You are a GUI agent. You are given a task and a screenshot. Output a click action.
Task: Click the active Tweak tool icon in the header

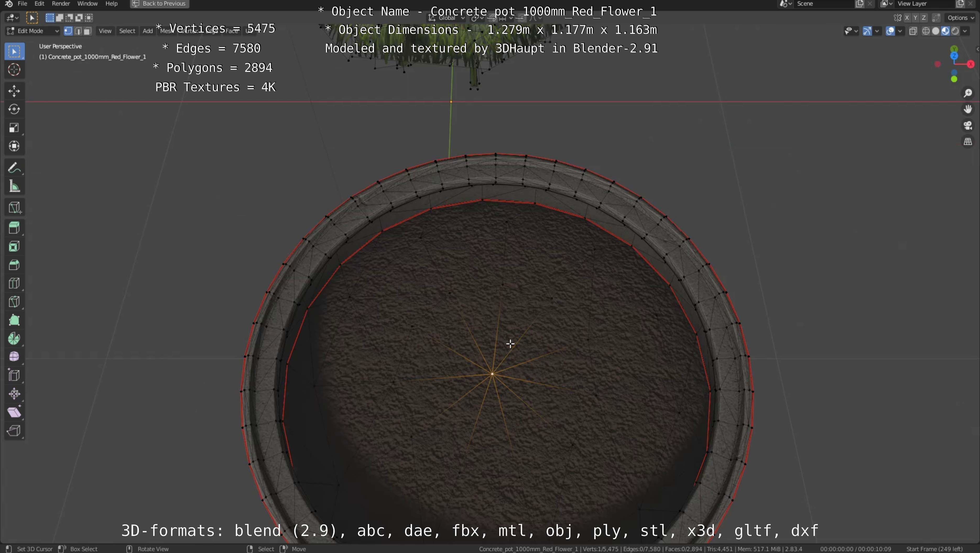(x=32, y=18)
